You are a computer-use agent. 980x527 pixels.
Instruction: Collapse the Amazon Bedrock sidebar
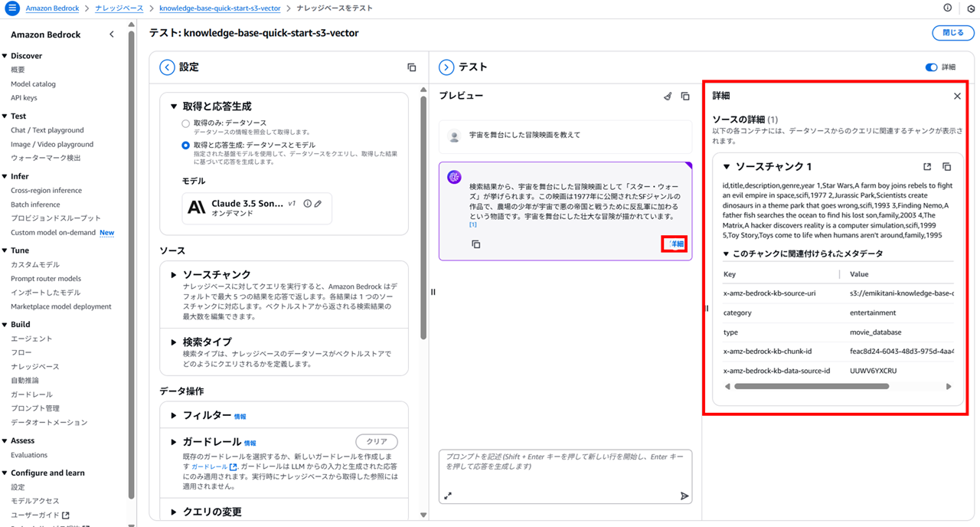112,34
